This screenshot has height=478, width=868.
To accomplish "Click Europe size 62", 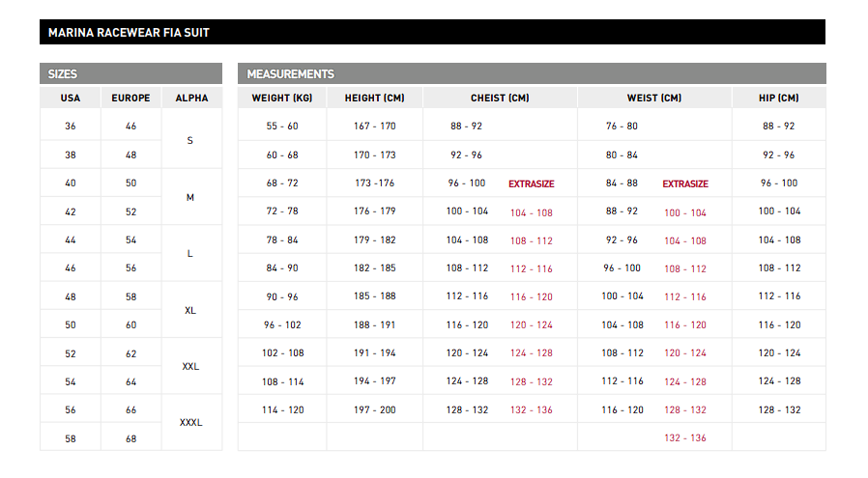I will (x=130, y=354).
